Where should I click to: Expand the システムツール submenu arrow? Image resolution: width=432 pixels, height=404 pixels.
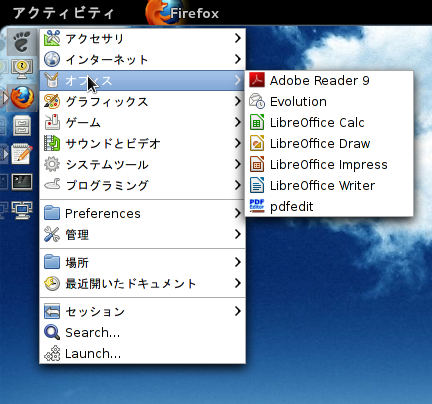point(237,164)
